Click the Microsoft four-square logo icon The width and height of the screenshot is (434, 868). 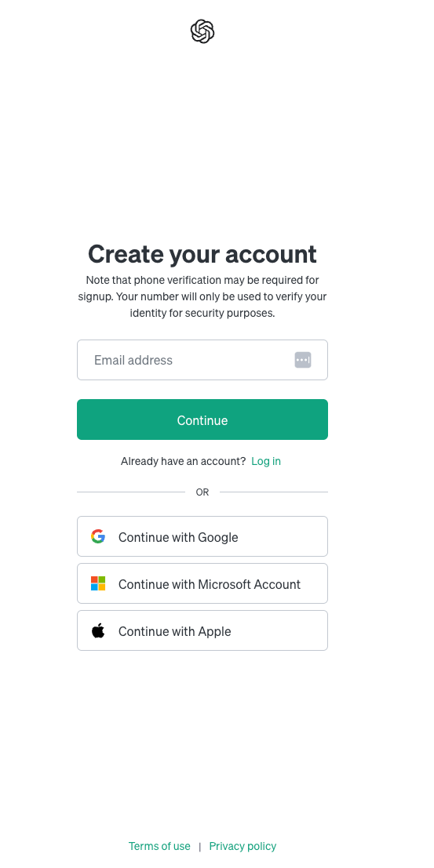(x=98, y=583)
